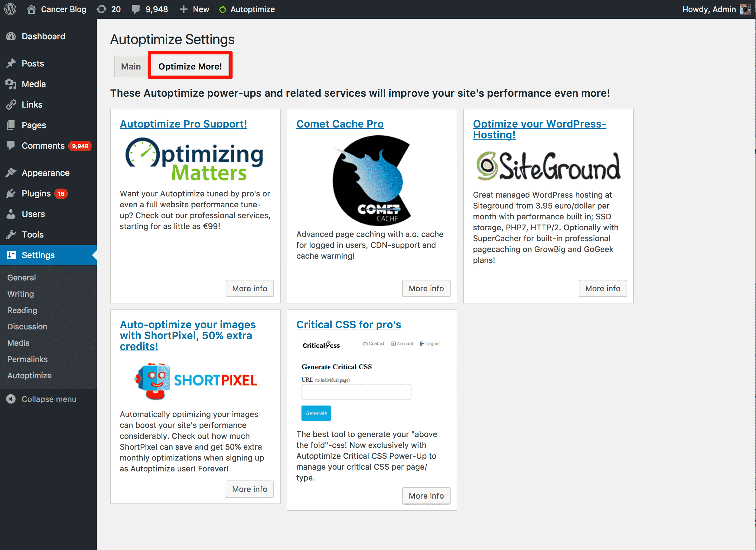Open Optimize your WordPress-Hosting! link
The image size is (756, 550).
539,129
